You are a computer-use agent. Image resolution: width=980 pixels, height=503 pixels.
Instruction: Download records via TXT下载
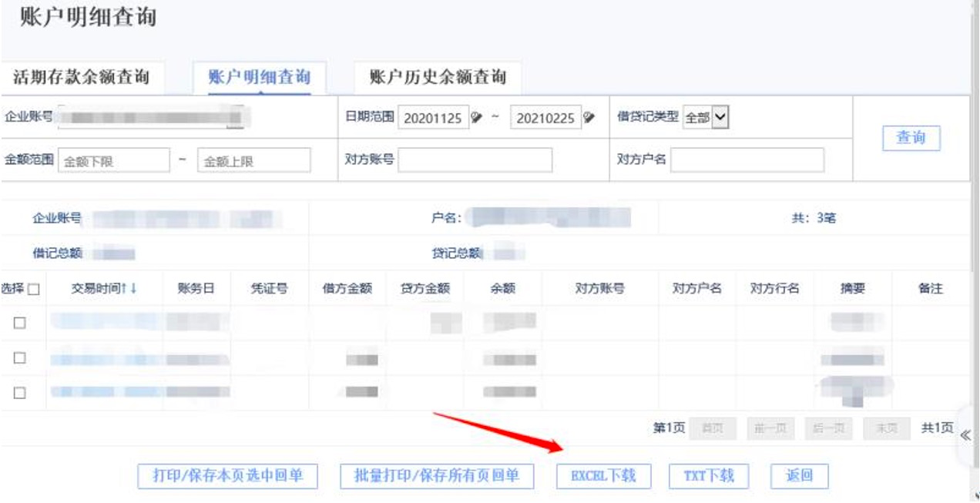709,476
